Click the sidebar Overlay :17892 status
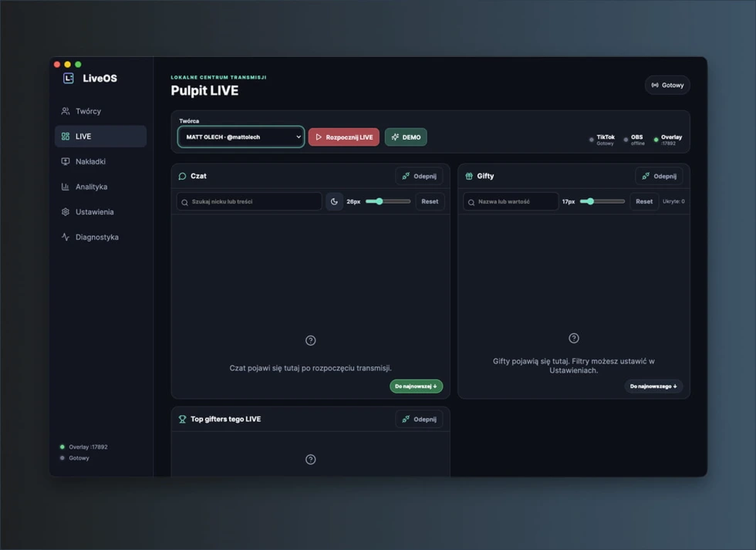This screenshot has width=756, height=550. click(x=83, y=447)
